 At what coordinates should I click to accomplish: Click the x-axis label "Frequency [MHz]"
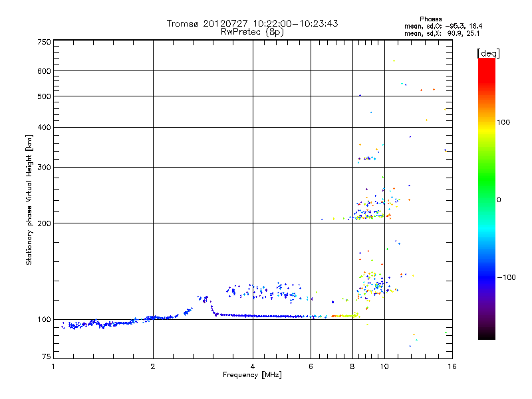click(252, 375)
